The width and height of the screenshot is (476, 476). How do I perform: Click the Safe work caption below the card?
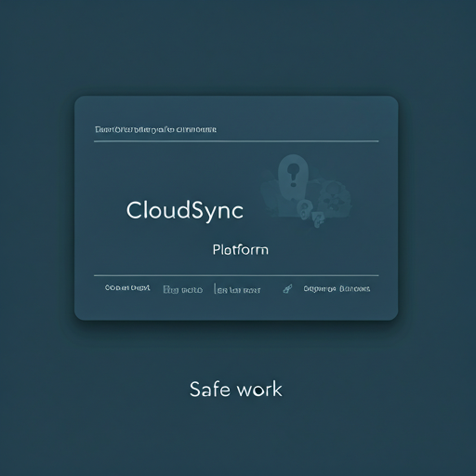pos(236,390)
